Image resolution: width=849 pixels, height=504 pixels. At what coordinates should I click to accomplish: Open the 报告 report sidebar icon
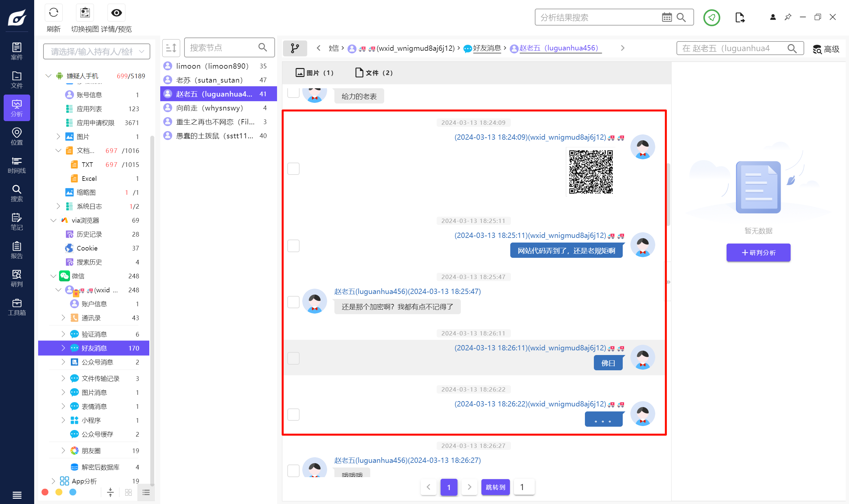(x=17, y=250)
